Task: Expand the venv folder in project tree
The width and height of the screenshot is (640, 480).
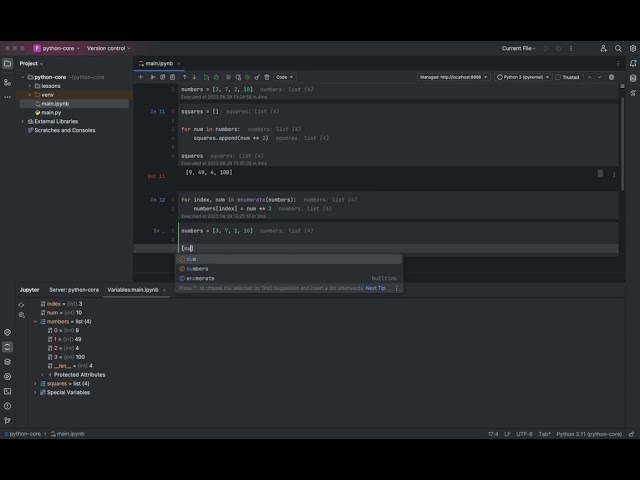Action: point(30,95)
